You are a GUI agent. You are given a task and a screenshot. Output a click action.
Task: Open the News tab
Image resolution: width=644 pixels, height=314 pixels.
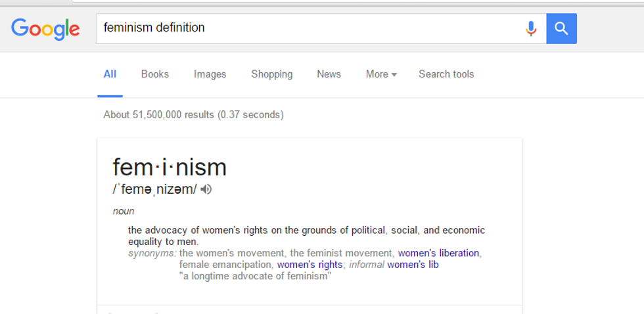(329, 74)
